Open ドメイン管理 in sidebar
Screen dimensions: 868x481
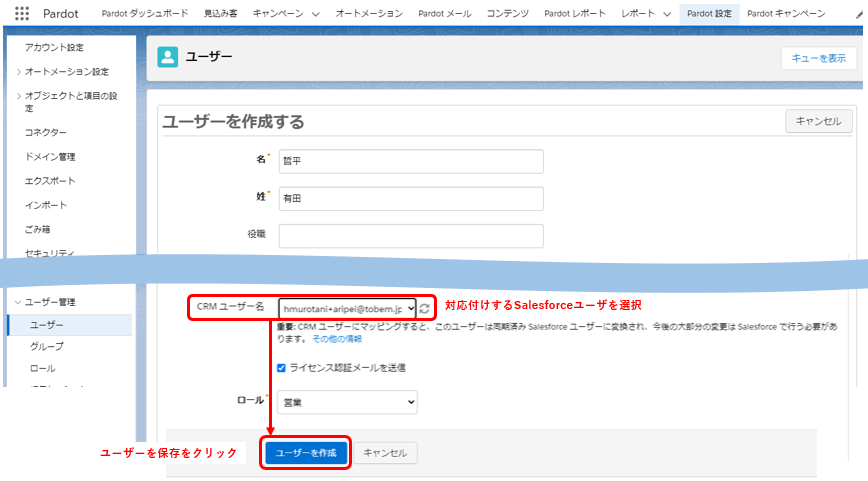pyautogui.click(x=50, y=157)
